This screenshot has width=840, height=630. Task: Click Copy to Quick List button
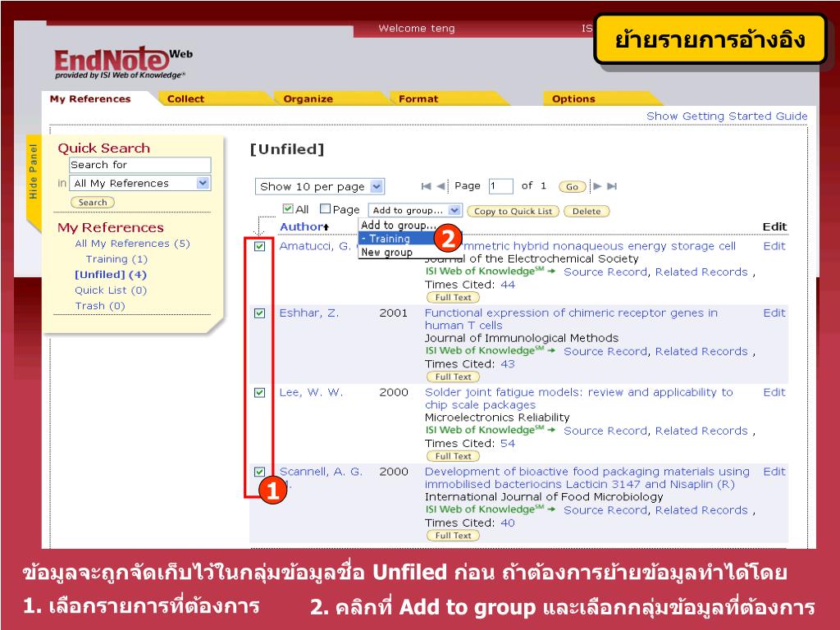[x=513, y=211]
